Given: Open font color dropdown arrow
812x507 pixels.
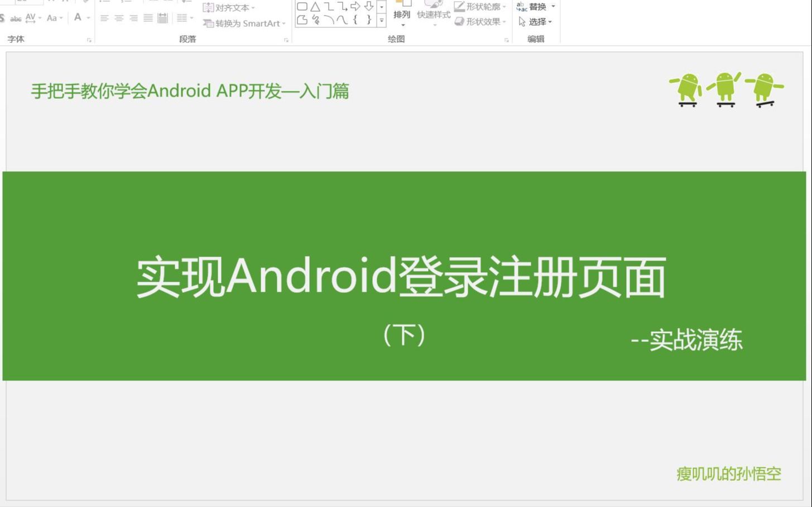Looking at the screenshot, I should [88, 18].
